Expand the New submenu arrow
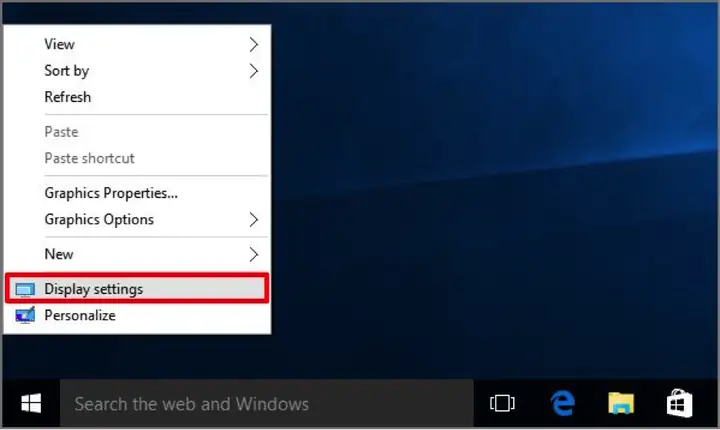This screenshot has width=720, height=430. [x=253, y=254]
